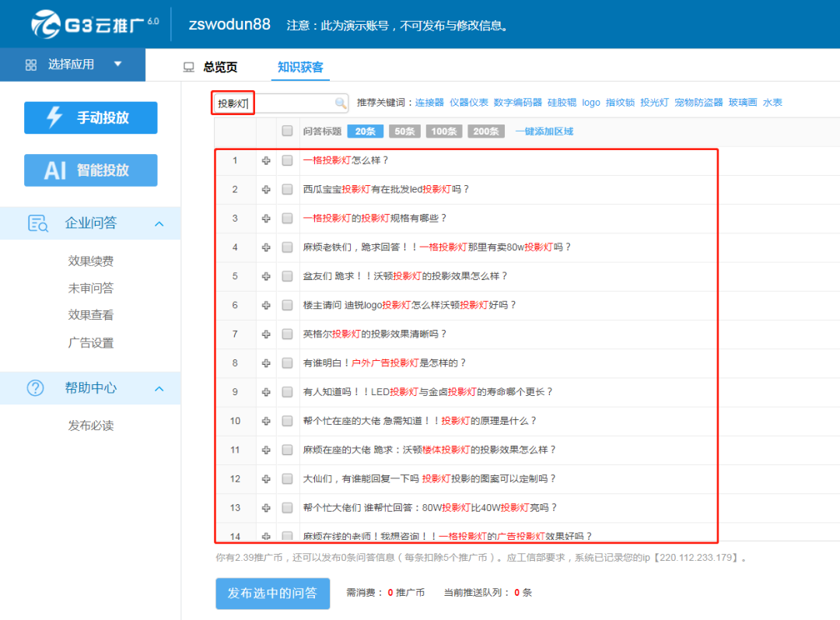The image size is (840, 620).
Task: Click the plus icon in row 12
Action: coord(266,478)
